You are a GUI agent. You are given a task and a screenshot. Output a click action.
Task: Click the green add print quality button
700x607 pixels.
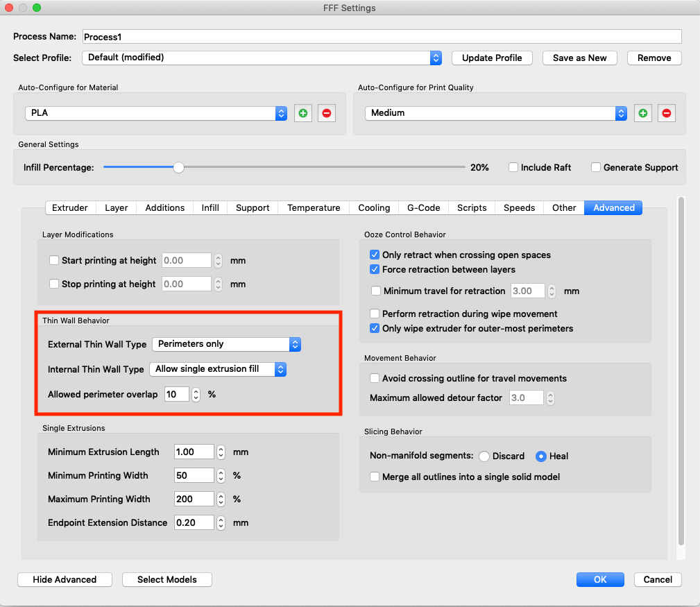[643, 113]
